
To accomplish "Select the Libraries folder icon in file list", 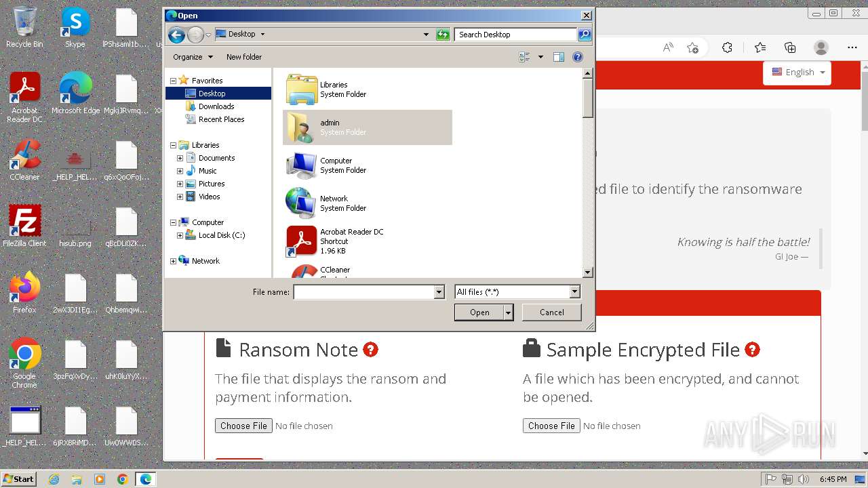I will tap(301, 89).
